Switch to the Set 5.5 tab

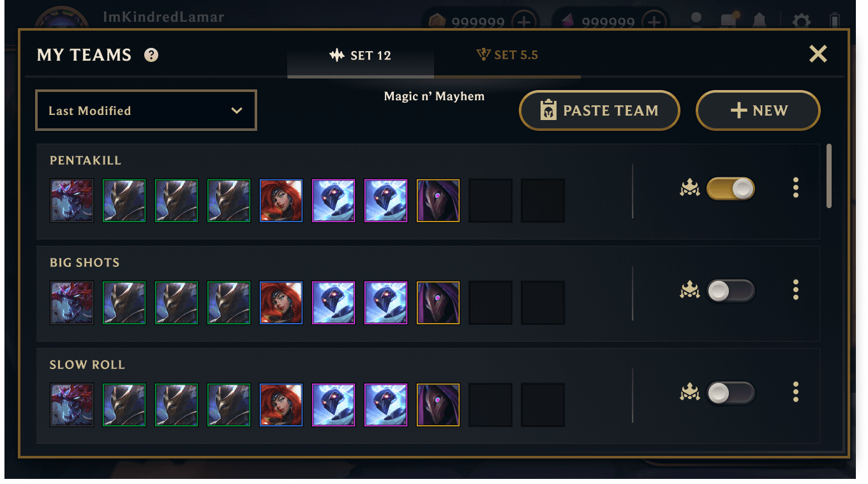pyautogui.click(x=507, y=56)
